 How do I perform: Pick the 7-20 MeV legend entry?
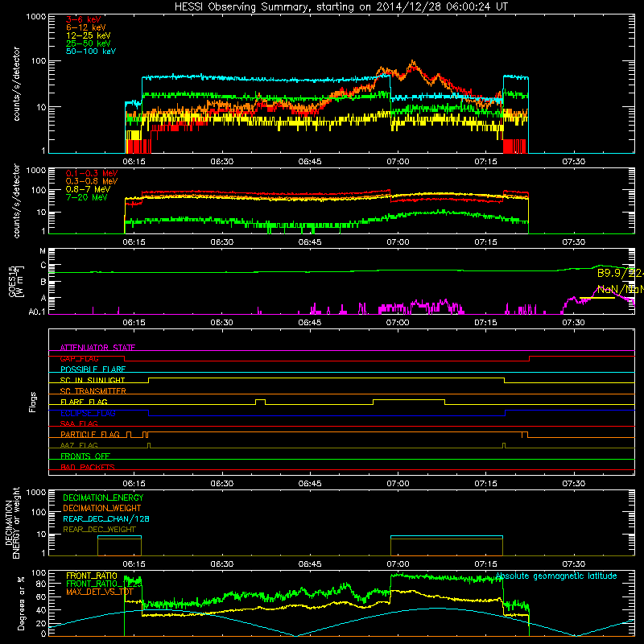click(86, 197)
